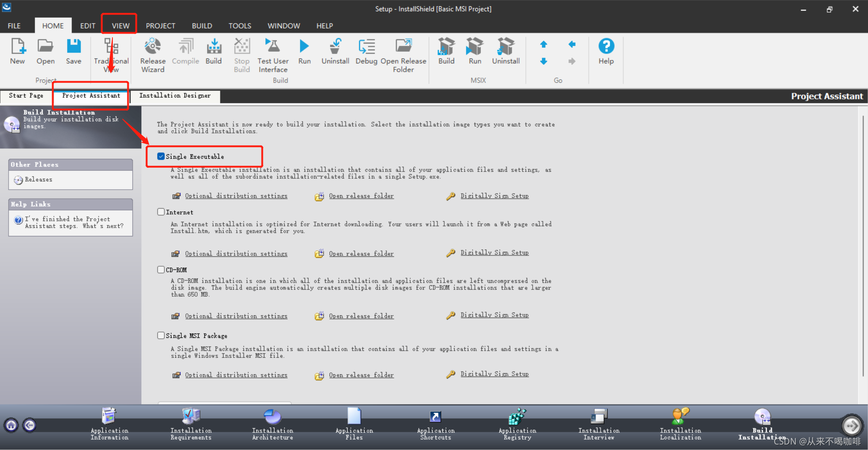Enable the Internet checkbox
This screenshot has width=868, height=450.
(x=161, y=212)
